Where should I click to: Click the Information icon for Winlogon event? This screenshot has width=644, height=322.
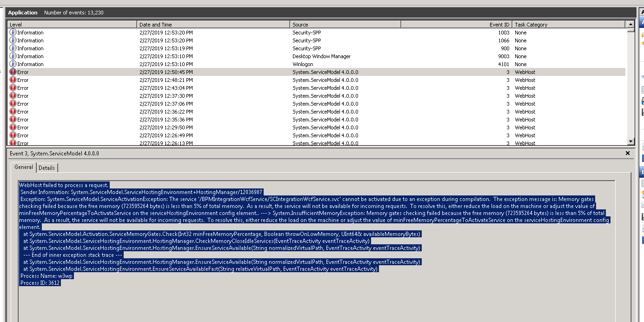pos(13,64)
